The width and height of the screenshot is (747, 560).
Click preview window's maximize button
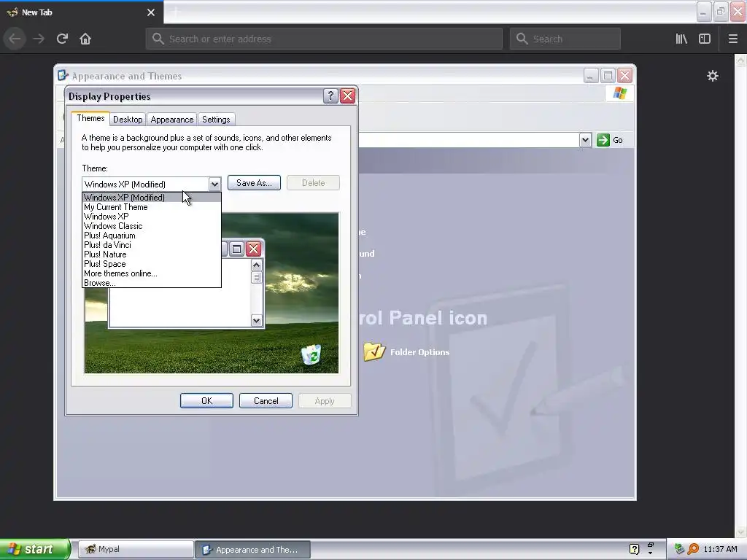tap(237, 249)
